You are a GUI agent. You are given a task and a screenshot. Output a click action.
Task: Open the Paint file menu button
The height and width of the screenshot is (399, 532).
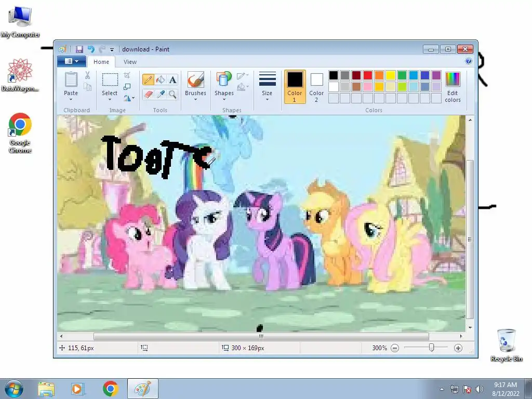point(72,61)
